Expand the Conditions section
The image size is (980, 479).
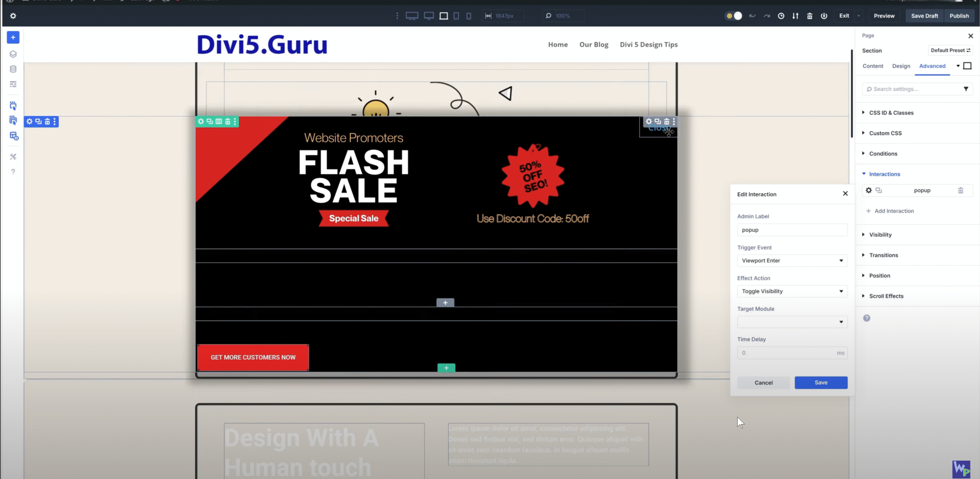[x=883, y=154]
